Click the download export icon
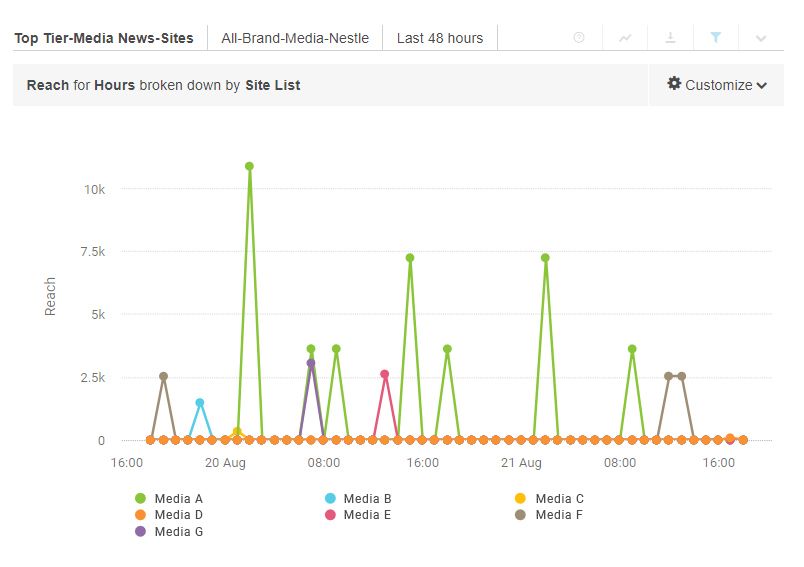The image size is (804, 567). [671, 38]
